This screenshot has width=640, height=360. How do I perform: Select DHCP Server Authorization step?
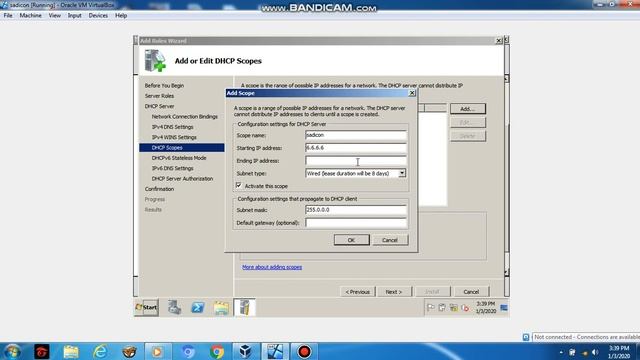point(182,178)
